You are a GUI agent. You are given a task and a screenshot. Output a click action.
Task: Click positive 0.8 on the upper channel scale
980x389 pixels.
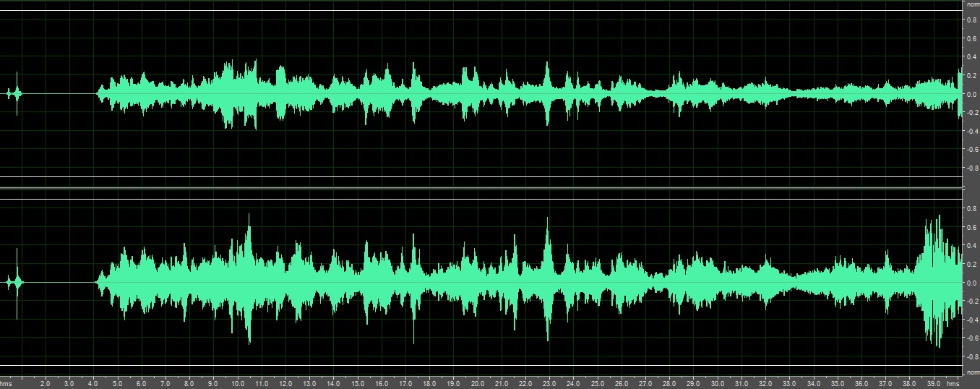973,20
